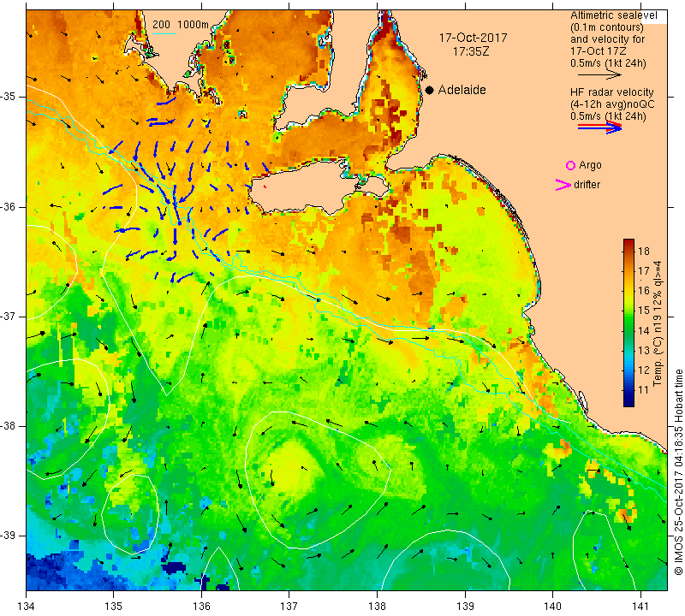Click the colorbar value '15'

click(x=644, y=311)
